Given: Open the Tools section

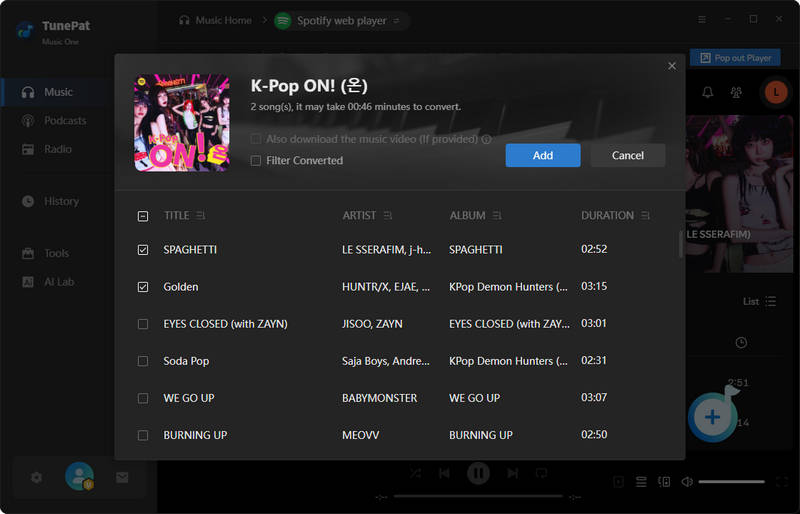Looking at the screenshot, I should click(45, 253).
